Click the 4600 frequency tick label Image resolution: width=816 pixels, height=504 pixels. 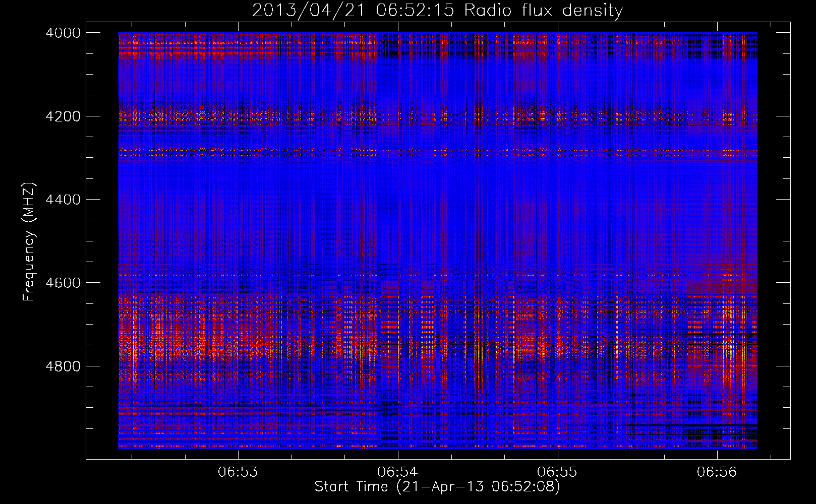[x=63, y=283]
